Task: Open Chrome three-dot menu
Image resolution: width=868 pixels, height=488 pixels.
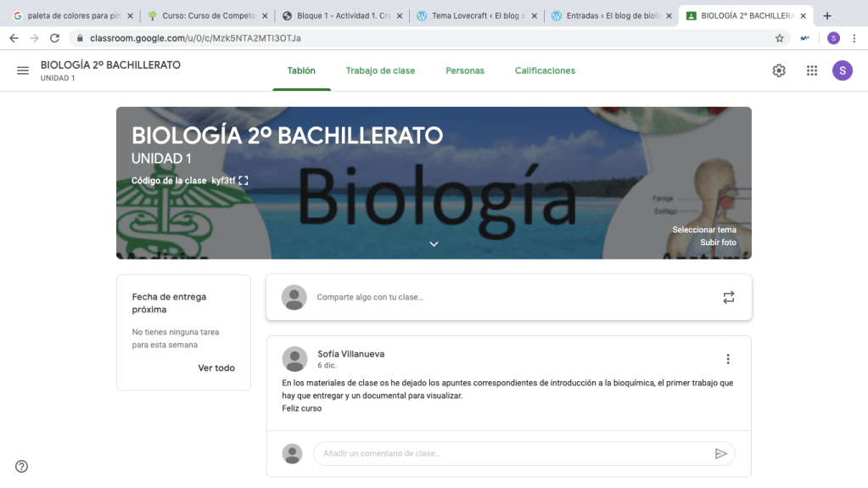Action: tap(854, 38)
